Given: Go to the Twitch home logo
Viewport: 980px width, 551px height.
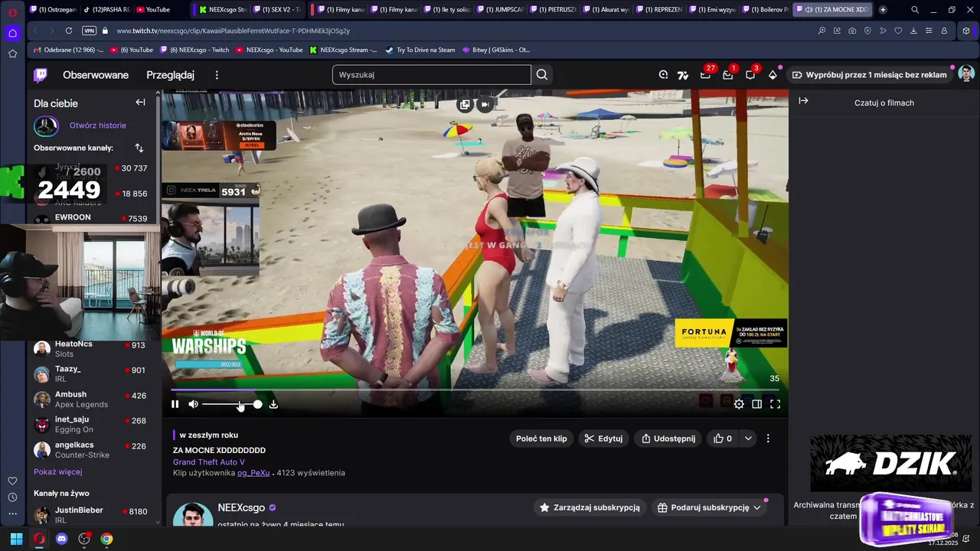Looking at the screenshot, I should [41, 75].
